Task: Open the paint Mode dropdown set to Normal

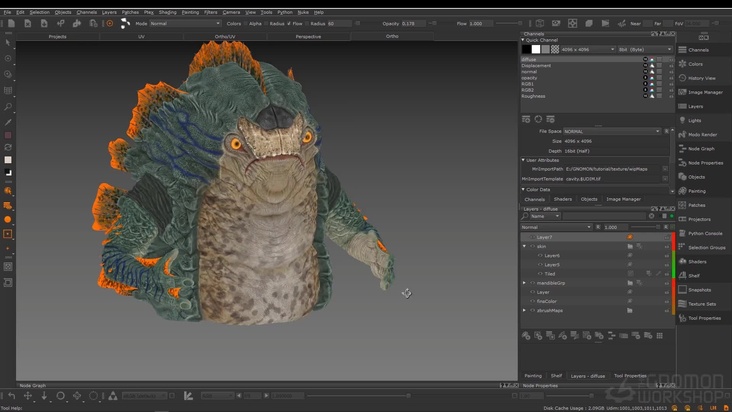Action: [185, 23]
